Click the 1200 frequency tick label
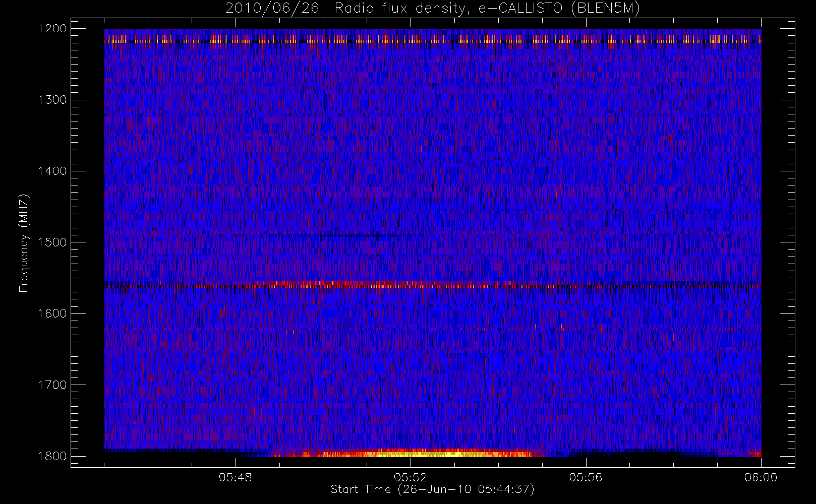816x504 pixels. pyautogui.click(x=52, y=29)
